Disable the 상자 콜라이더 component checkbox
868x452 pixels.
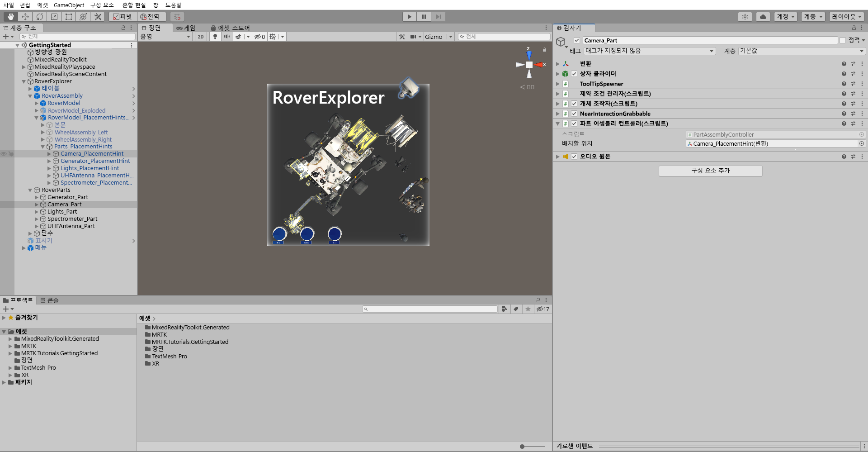click(x=574, y=74)
